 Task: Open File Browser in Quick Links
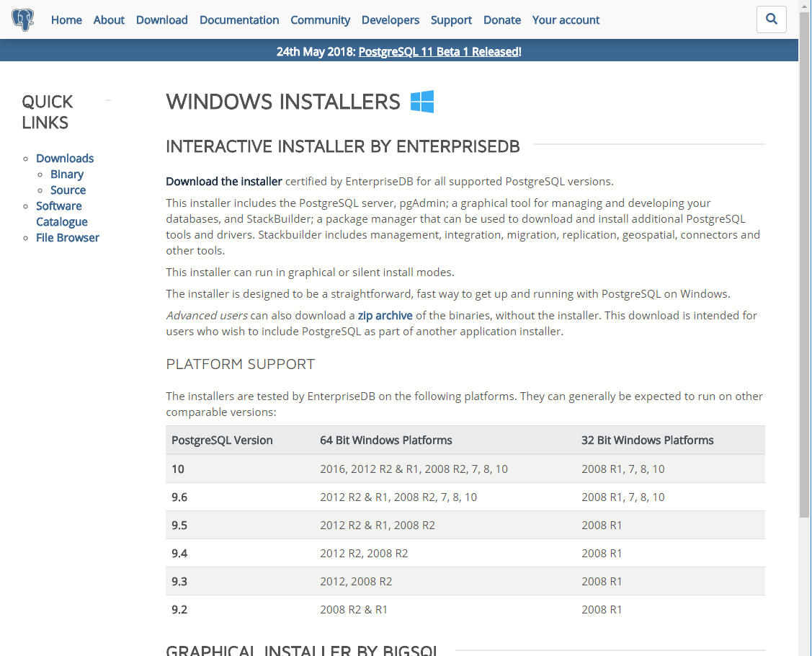click(67, 237)
